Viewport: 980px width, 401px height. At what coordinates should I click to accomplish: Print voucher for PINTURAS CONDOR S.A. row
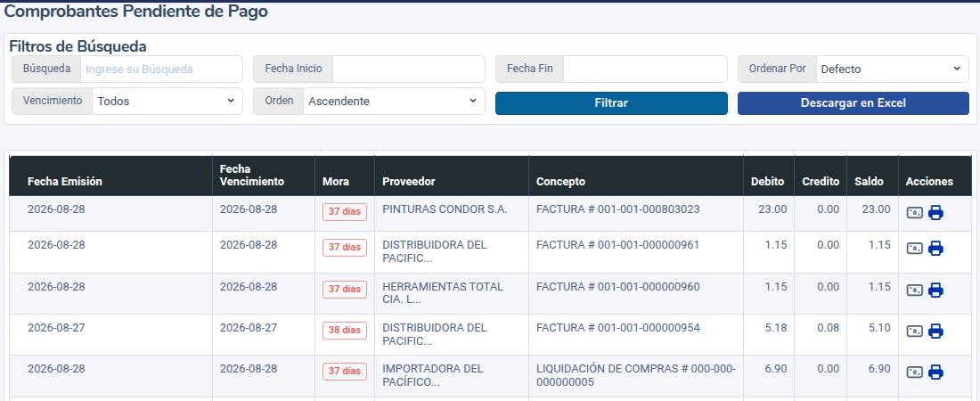click(x=935, y=213)
